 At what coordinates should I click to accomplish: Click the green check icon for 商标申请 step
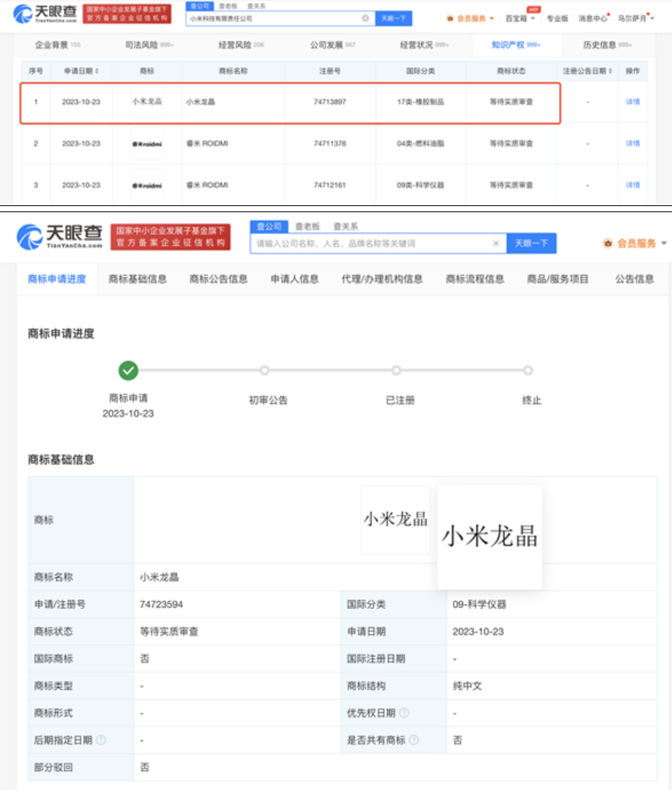coord(128,371)
